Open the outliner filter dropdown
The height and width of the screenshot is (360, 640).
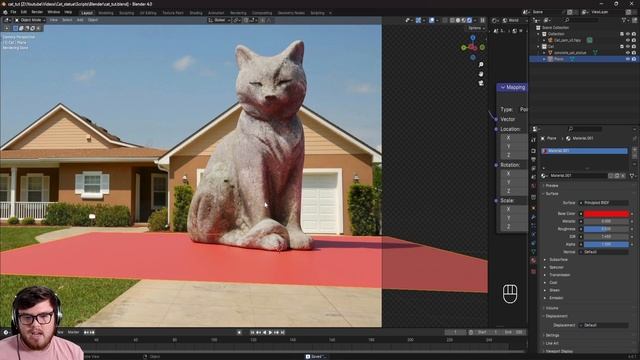click(625, 20)
